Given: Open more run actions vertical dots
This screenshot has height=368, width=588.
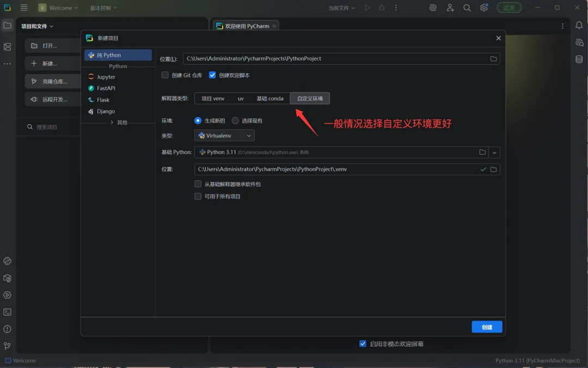Looking at the screenshot, I should [x=396, y=8].
